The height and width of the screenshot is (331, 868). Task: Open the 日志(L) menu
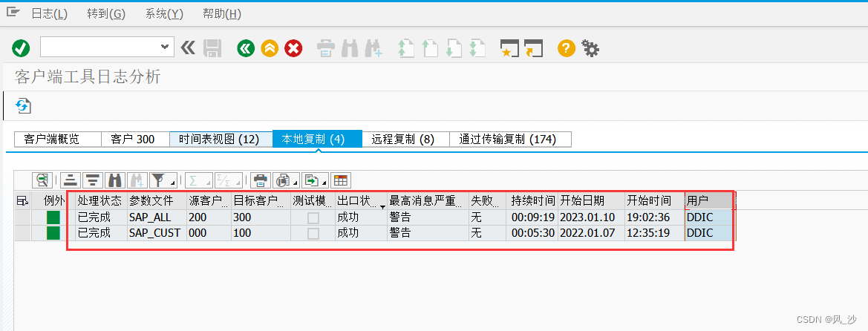pyautogui.click(x=49, y=14)
